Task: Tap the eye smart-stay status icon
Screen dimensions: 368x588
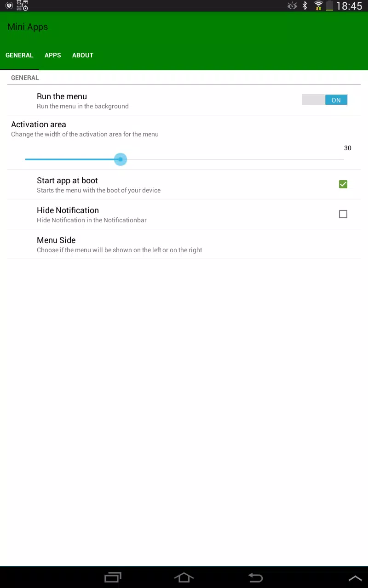Action: click(x=292, y=6)
